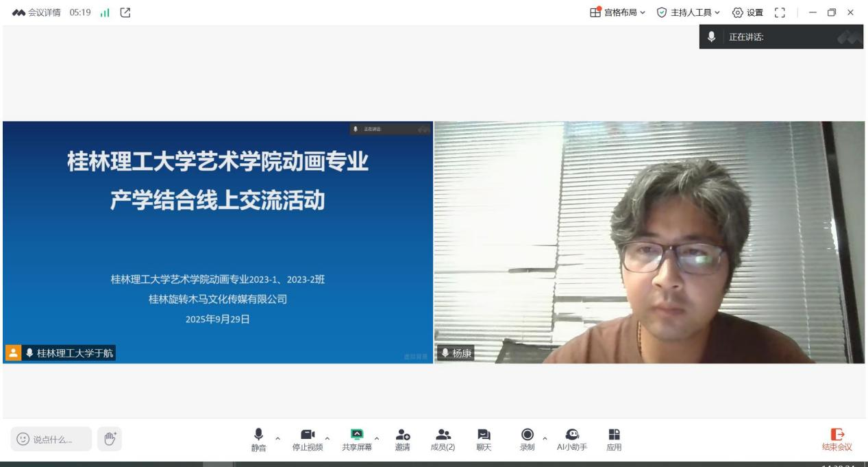Click the raise hand reaction icon

[x=109, y=438]
